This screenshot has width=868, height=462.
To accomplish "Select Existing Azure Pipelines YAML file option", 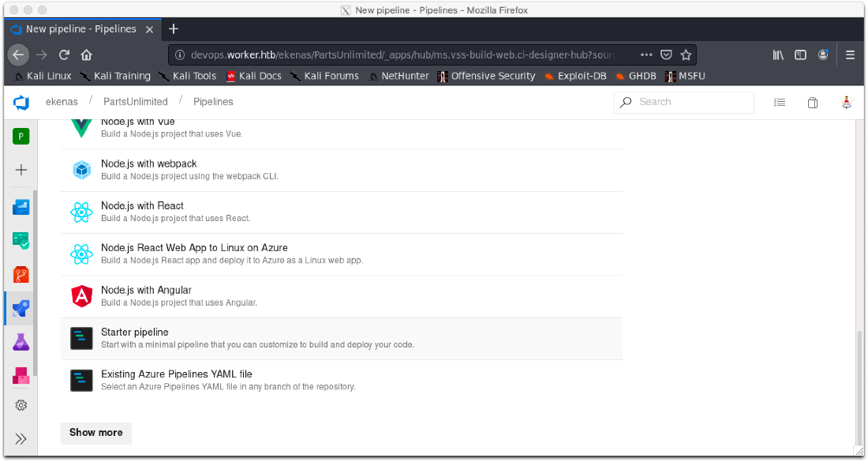I will coord(342,381).
